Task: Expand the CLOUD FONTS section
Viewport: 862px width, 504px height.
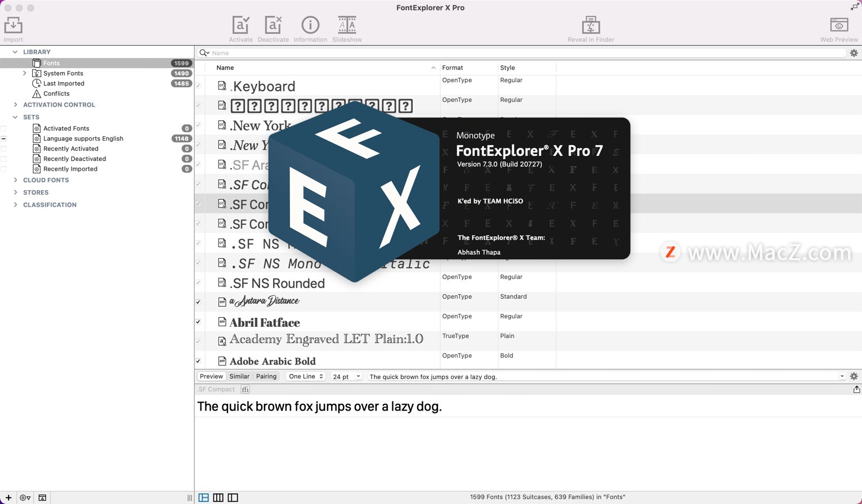Action: [15, 180]
